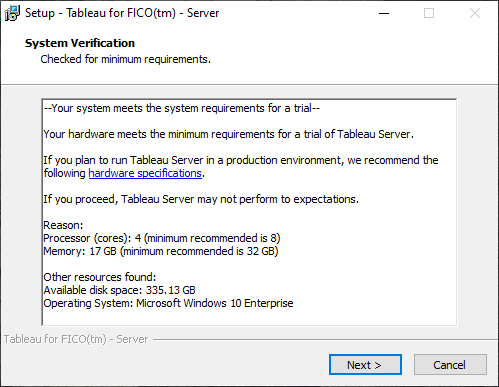Viewport: 499px width, 387px height.
Task: Click the Setup - Tableau for FICO(tm) title text
Action: point(122,13)
